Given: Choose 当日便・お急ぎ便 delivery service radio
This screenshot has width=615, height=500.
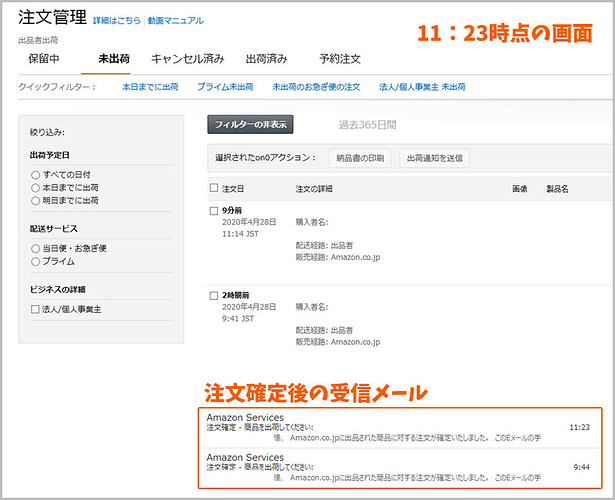Looking at the screenshot, I should [35, 249].
